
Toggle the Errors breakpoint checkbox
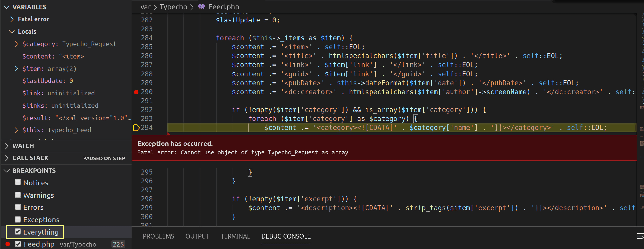click(x=18, y=207)
